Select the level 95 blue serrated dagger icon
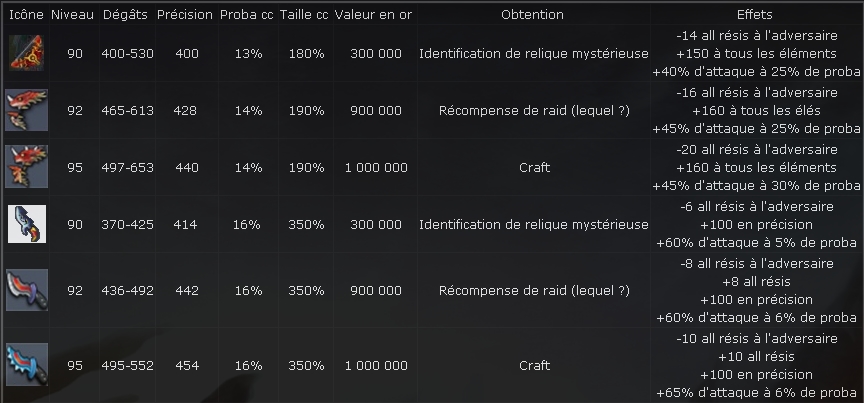 pos(26,364)
